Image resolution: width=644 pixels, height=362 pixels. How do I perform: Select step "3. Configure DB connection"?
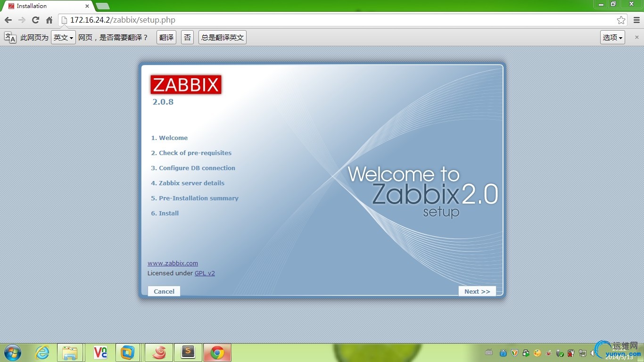(x=193, y=168)
